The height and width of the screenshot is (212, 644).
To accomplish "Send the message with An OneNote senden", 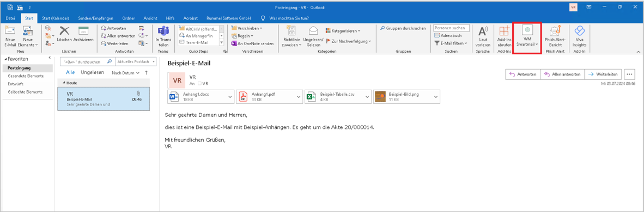I will coord(252,43).
